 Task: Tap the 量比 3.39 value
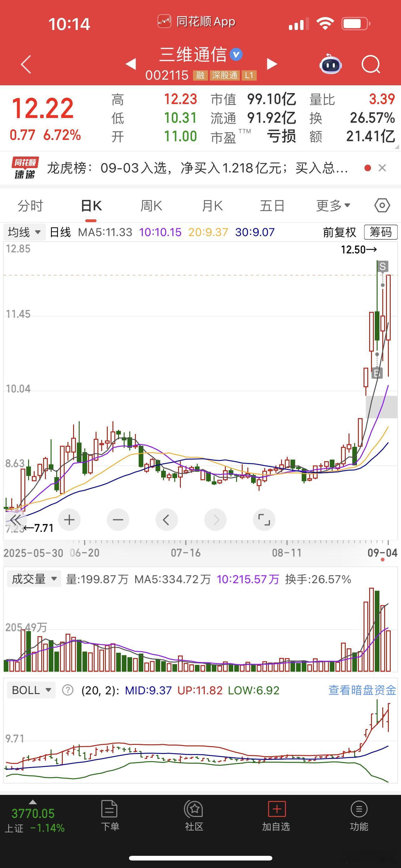[x=382, y=99]
